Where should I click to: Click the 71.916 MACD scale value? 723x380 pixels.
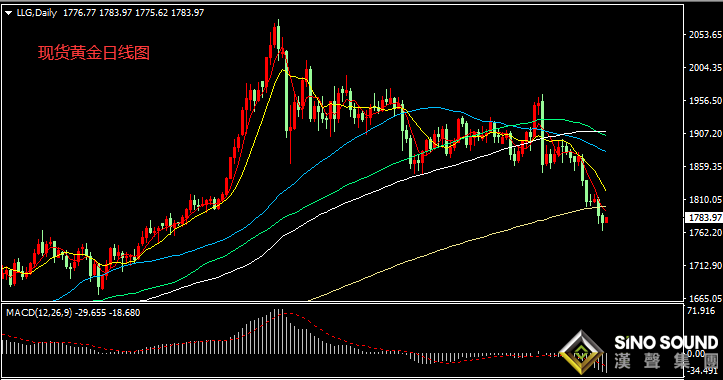coord(701,311)
